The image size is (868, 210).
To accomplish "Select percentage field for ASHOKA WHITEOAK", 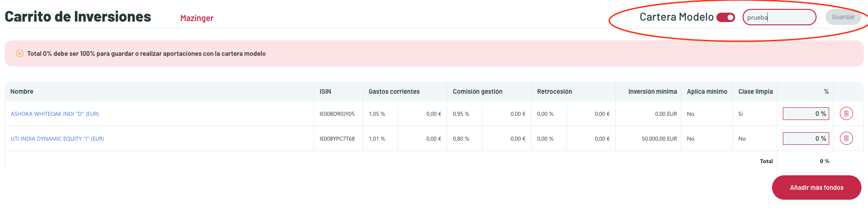I will point(806,113).
